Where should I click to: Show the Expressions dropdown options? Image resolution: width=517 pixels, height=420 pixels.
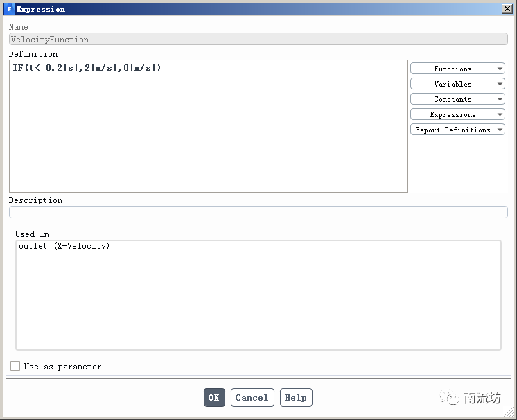pyautogui.click(x=457, y=114)
